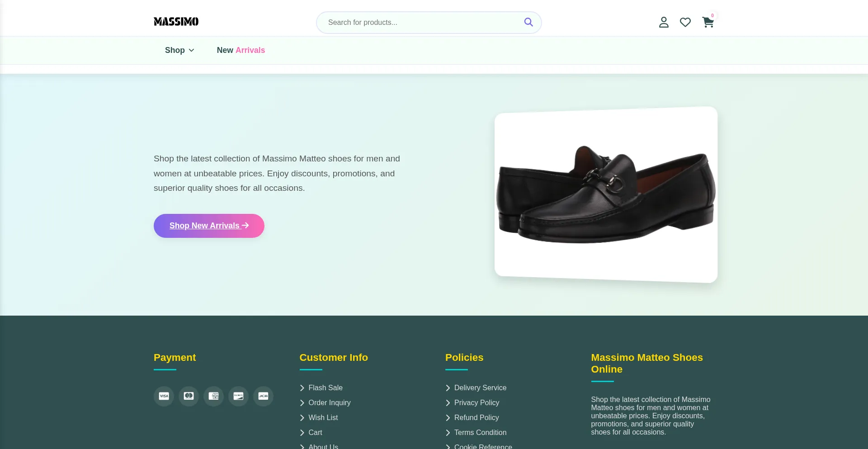Expand the Shop dropdown menu

(x=179, y=50)
